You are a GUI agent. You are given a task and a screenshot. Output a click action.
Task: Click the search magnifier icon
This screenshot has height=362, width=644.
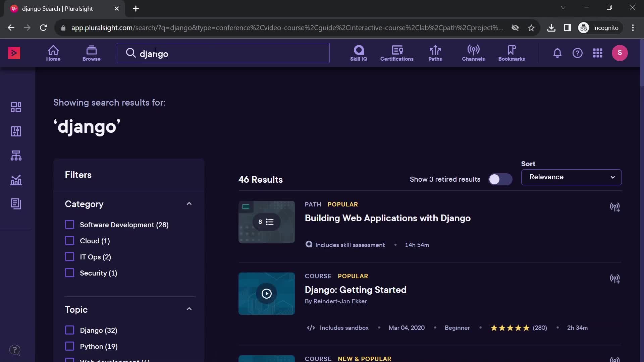130,53
